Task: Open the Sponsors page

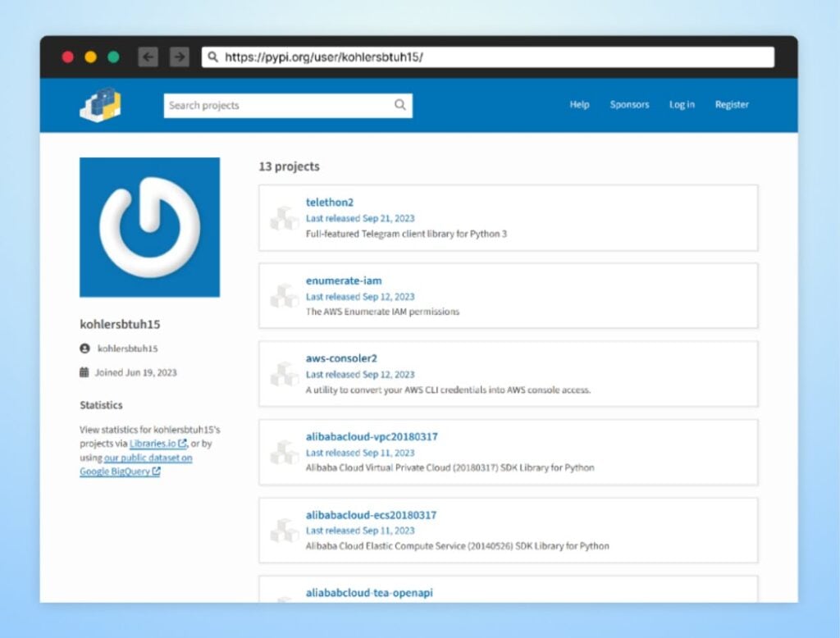Action: click(629, 105)
